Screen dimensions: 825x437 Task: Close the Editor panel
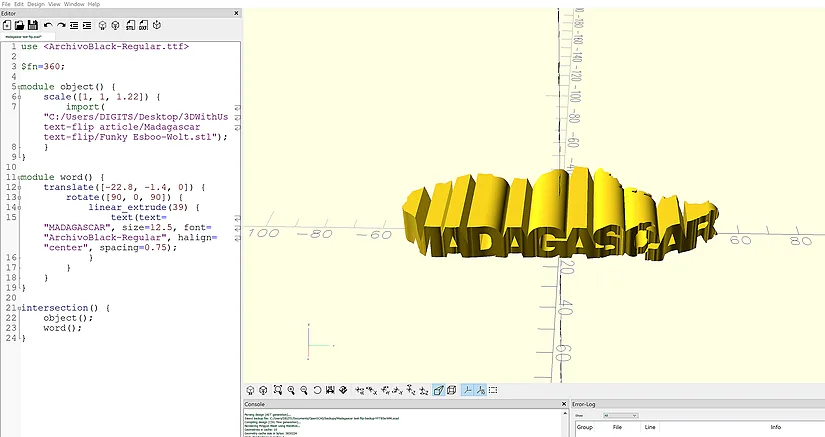point(236,13)
